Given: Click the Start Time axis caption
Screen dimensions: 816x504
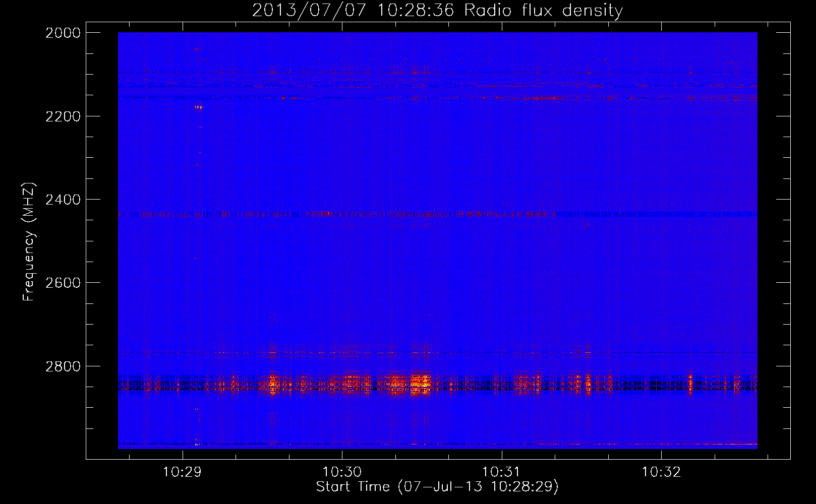Looking at the screenshot, I should click(x=437, y=487).
